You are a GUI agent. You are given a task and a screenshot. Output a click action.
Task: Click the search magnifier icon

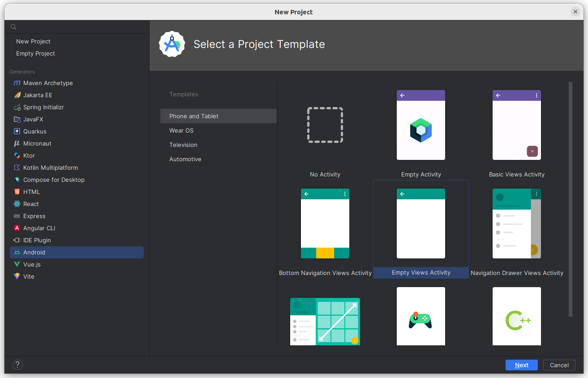[13, 27]
